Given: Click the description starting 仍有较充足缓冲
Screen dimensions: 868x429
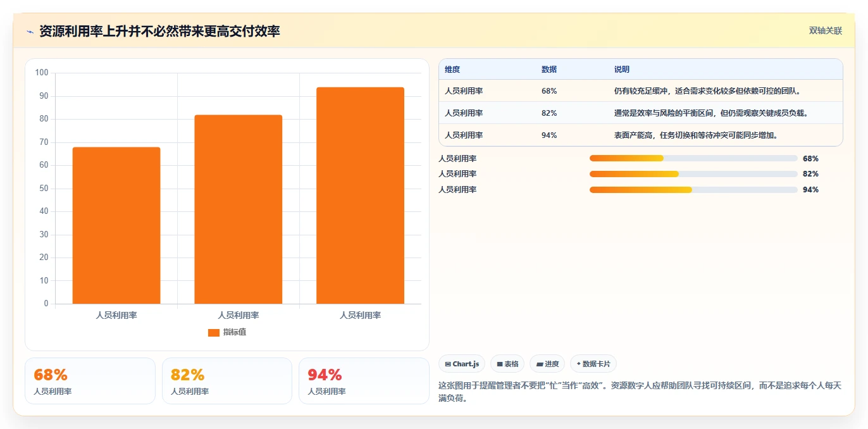Looking at the screenshot, I should pos(707,91).
